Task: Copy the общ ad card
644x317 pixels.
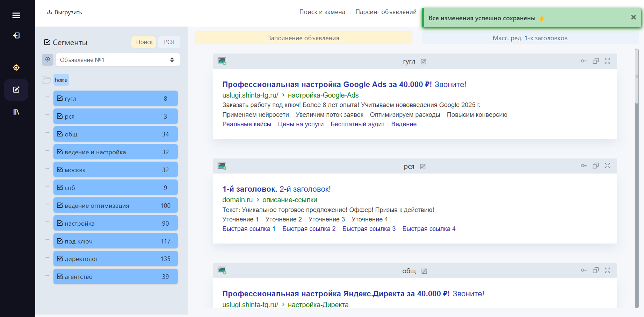Action: pyautogui.click(x=596, y=270)
